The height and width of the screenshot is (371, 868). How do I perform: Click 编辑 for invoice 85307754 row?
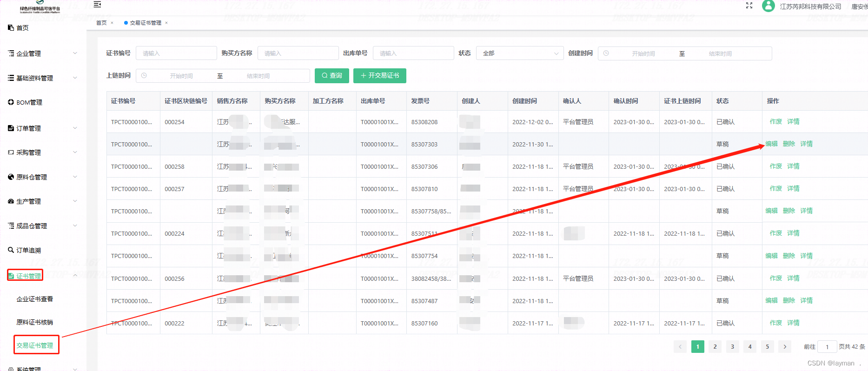pyautogui.click(x=772, y=256)
